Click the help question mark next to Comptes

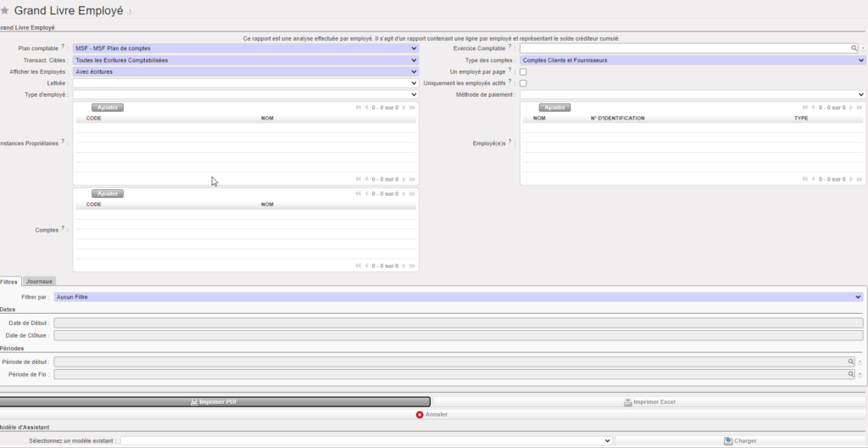(64, 227)
